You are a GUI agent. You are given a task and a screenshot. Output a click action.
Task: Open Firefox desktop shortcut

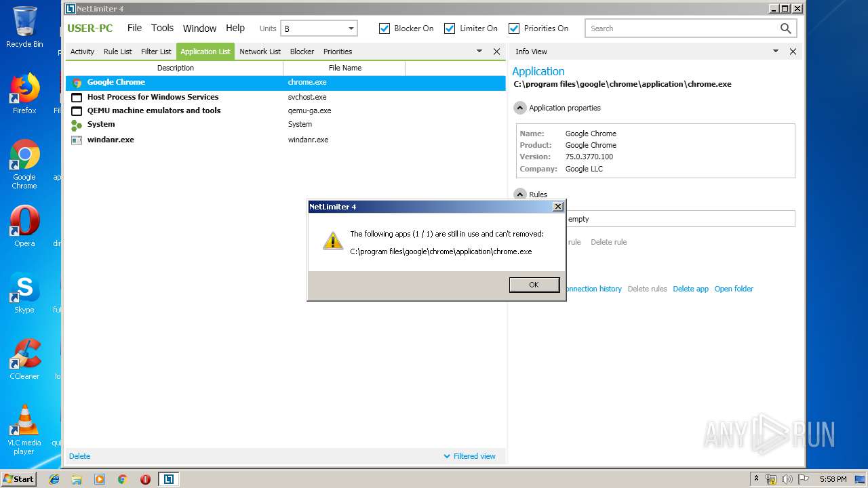[24, 94]
